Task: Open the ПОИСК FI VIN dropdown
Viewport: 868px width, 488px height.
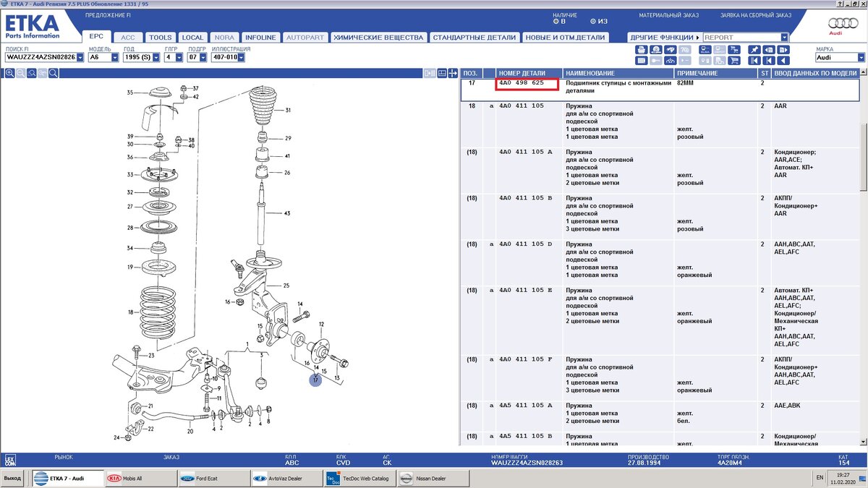Action: pos(80,57)
